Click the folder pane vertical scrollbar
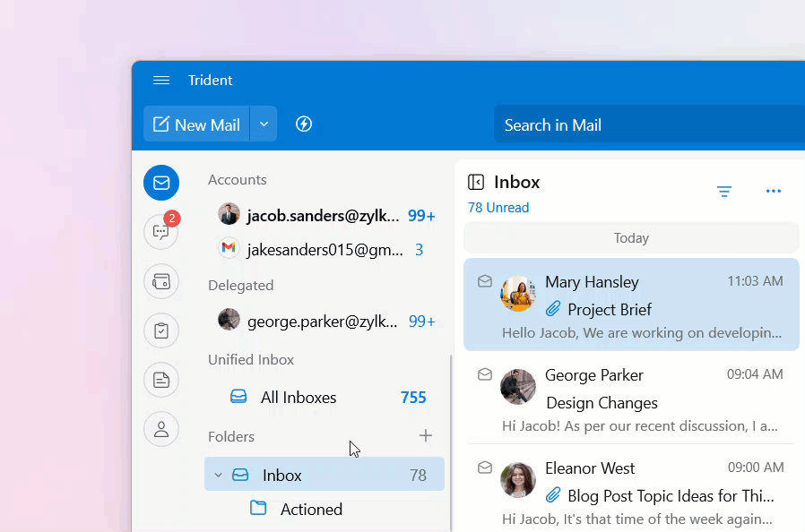 pos(451,442)
